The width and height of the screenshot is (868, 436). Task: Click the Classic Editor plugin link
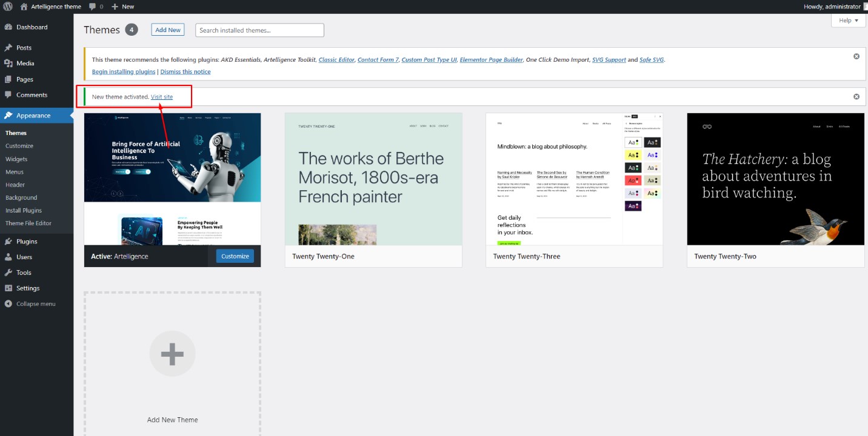pos(336,60)
